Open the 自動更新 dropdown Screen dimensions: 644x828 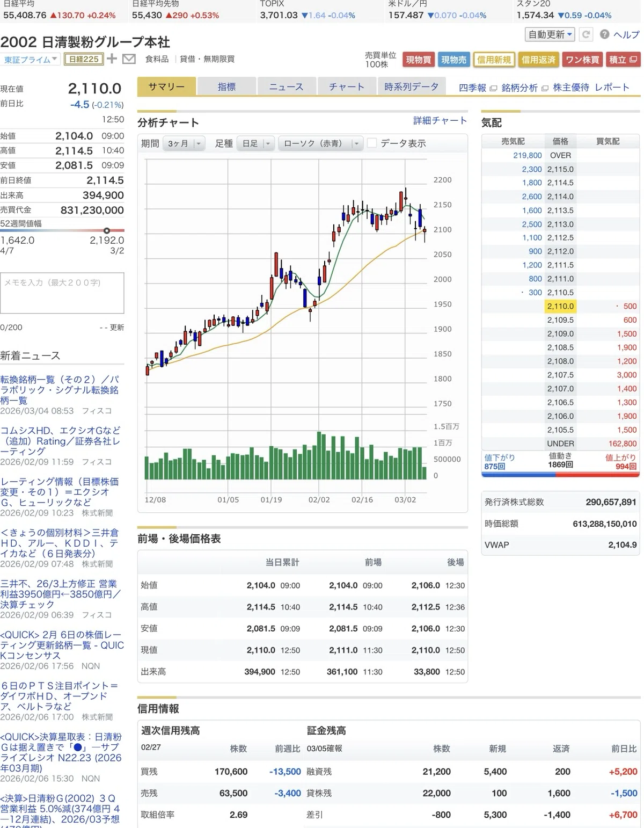[x=550, y=34]
